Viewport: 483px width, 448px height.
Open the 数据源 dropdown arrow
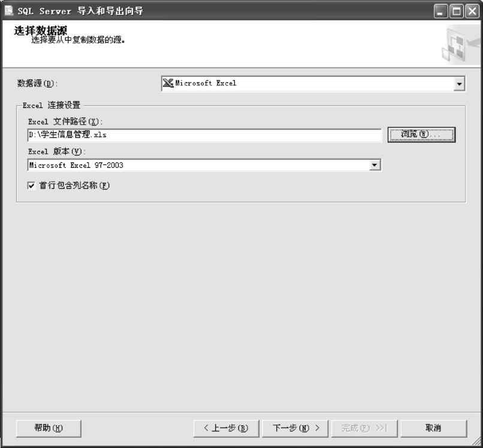459,84
